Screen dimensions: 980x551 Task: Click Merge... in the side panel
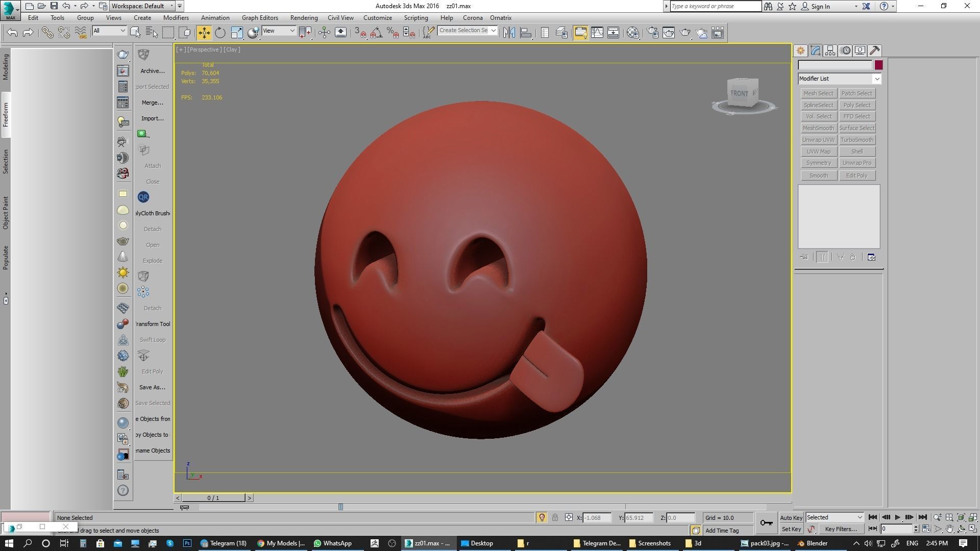coord(153,103)
